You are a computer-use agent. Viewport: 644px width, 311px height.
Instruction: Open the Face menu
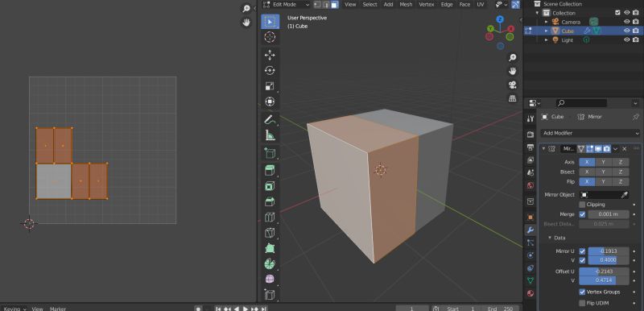[x=464, y=5]
